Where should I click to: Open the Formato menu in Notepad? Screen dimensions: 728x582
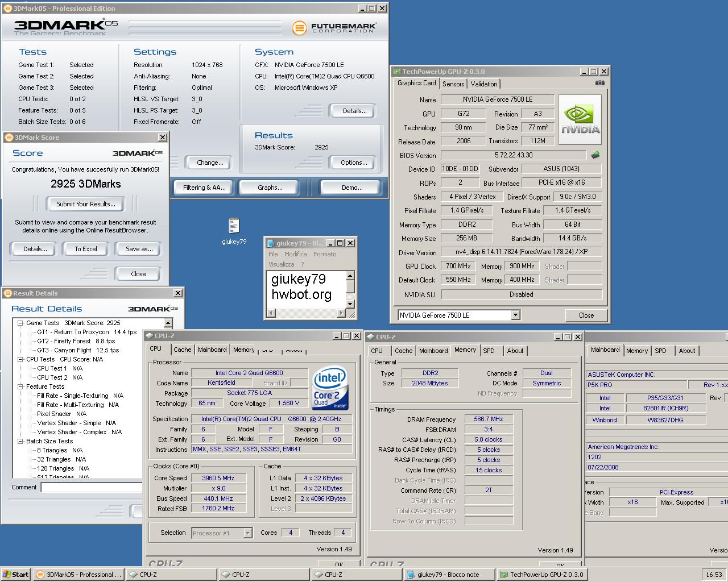pyautogui.click(x=325, y=254)
